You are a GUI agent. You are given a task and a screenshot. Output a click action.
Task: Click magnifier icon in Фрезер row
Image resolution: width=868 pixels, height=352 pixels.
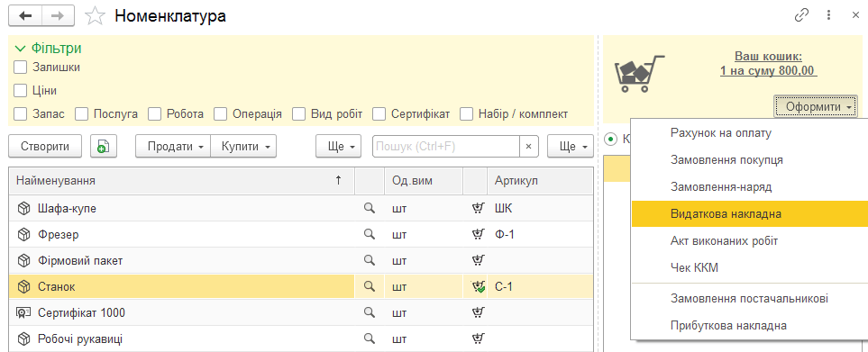click(369, 234)
